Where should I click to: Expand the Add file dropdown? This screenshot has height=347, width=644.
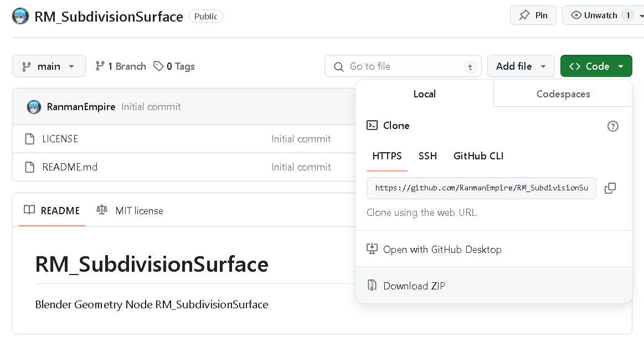pos(521,66)
